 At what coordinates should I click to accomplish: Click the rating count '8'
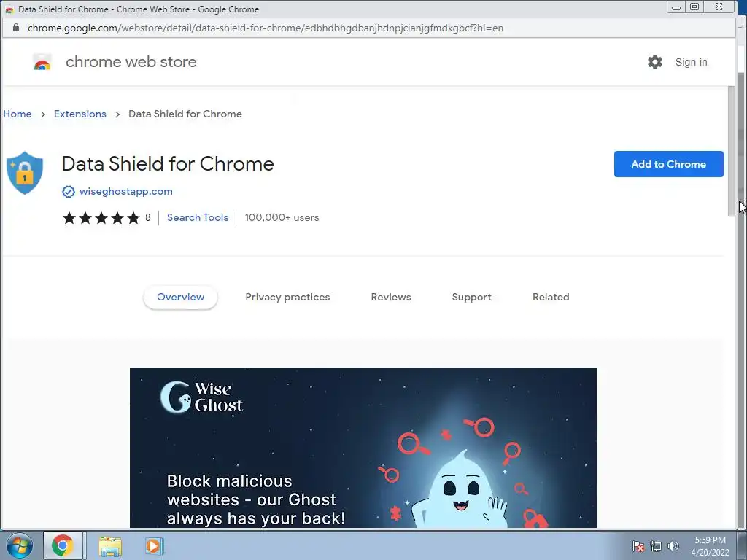click(x=147, y=217)
